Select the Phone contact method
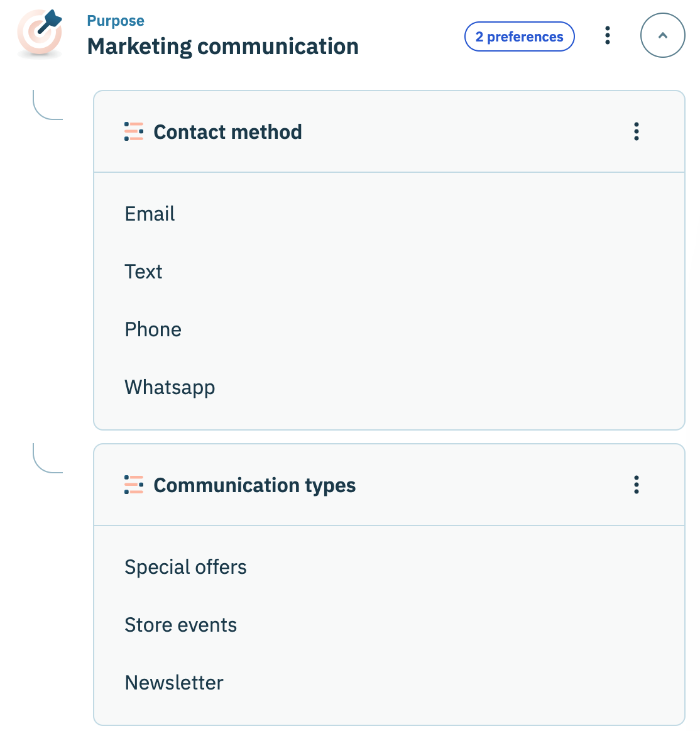Image resolution: width=700 pixels, height=731 pixels. click(153, 329)
